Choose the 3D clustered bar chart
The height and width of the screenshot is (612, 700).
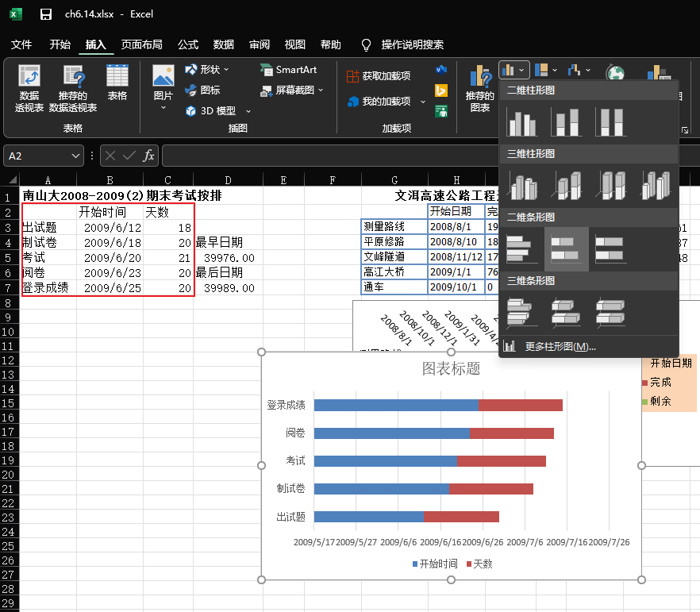coord(521,312)
